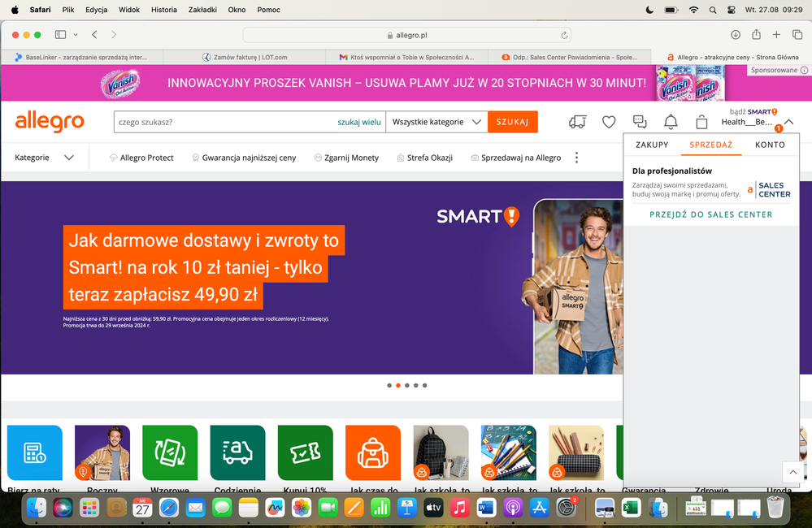
Task: Open Mail in the dock
Action: tap(195, 508)
